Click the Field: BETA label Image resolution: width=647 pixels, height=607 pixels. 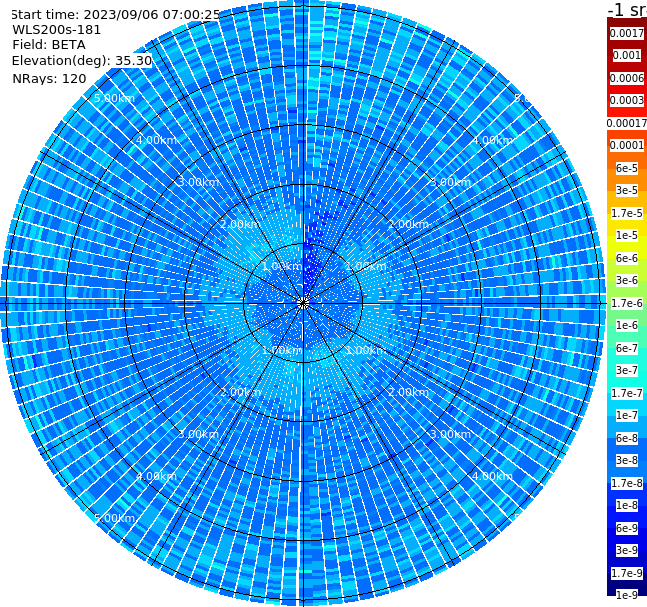coord(49,45)
